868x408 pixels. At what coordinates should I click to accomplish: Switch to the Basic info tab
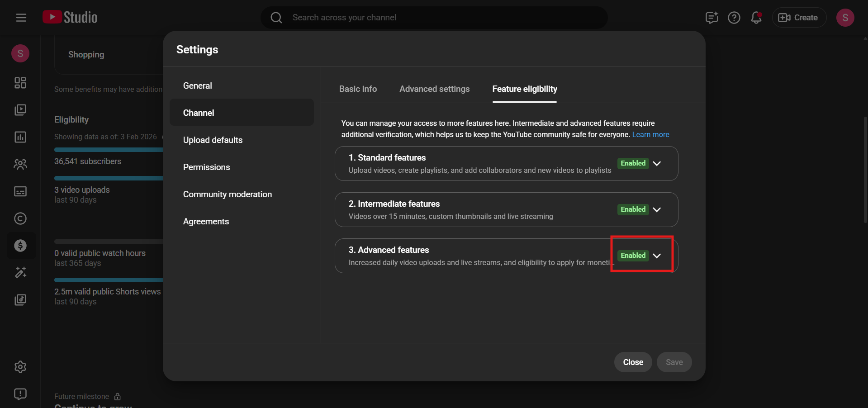tap(358, 89)
